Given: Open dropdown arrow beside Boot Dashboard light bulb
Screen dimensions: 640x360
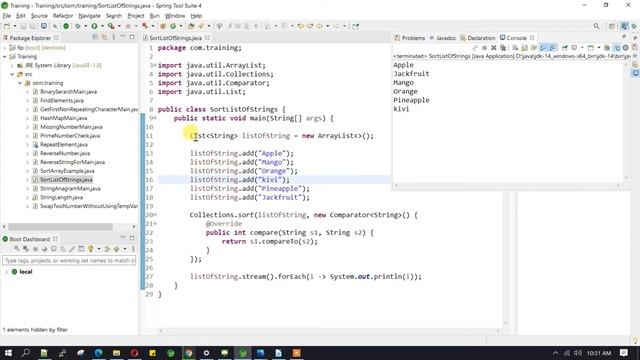Looking at the screenshot, I should pos(99,249).
